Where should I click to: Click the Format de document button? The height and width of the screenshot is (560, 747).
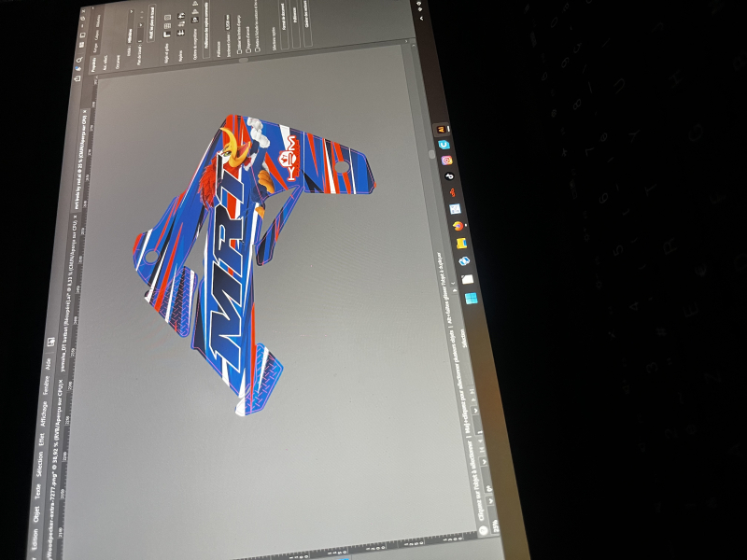tap(284, 25)
